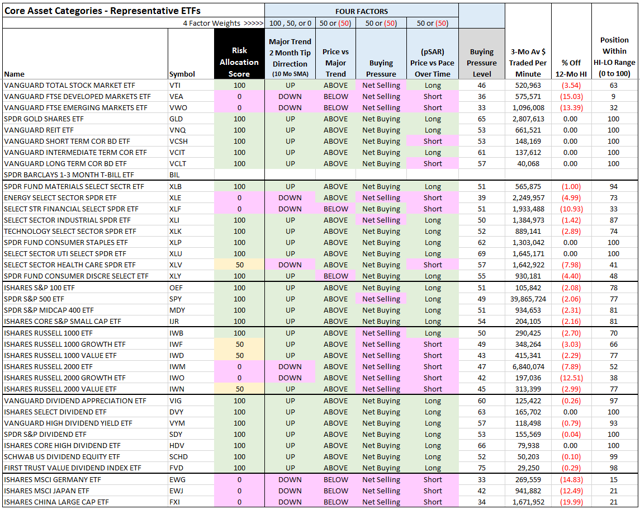
Task: Select 'ISHARES CHINA LARGE CAP ETF' name
Action: point(56,502)
